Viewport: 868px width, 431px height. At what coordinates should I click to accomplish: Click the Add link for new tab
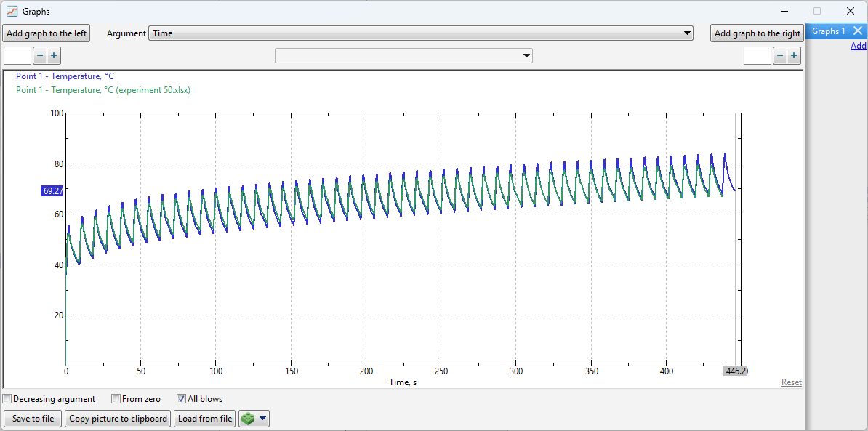858,46
